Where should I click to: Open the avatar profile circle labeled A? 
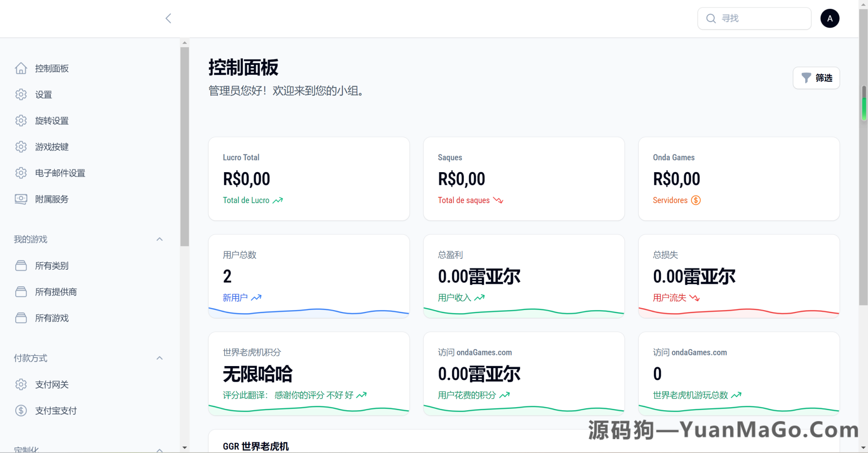click(830, 18)
